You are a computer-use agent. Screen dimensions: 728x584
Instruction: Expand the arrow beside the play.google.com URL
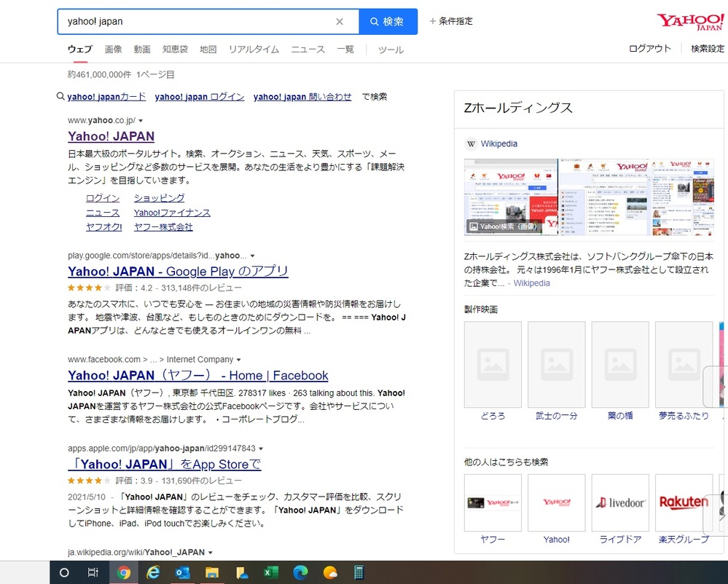[253, 256]
